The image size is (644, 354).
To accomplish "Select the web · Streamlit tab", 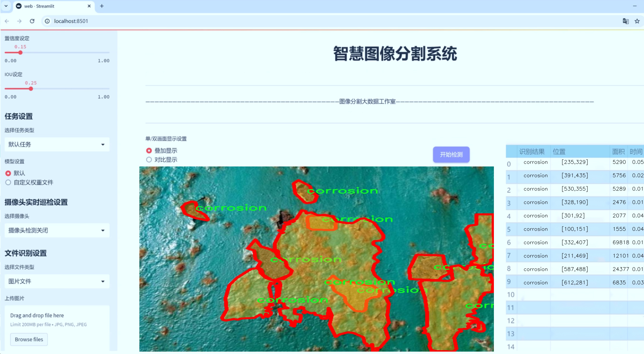I will (x=54, y=6).
